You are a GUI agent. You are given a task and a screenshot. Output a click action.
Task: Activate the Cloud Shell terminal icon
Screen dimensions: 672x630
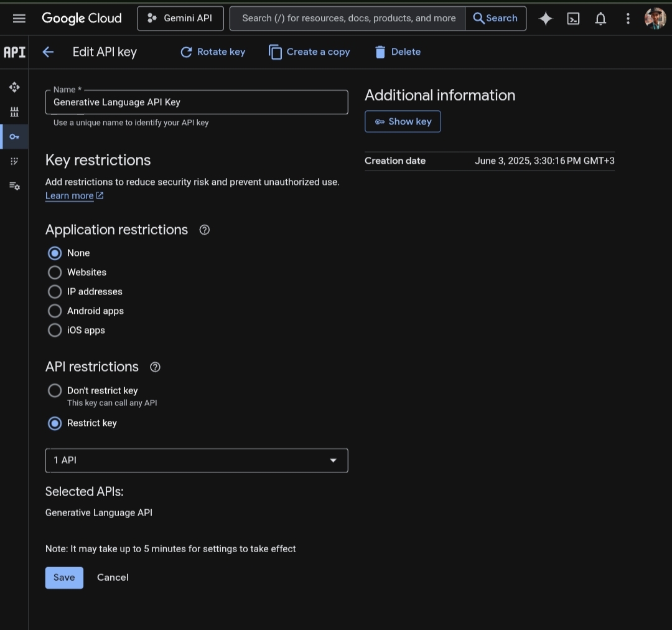[x=573, y=19]
